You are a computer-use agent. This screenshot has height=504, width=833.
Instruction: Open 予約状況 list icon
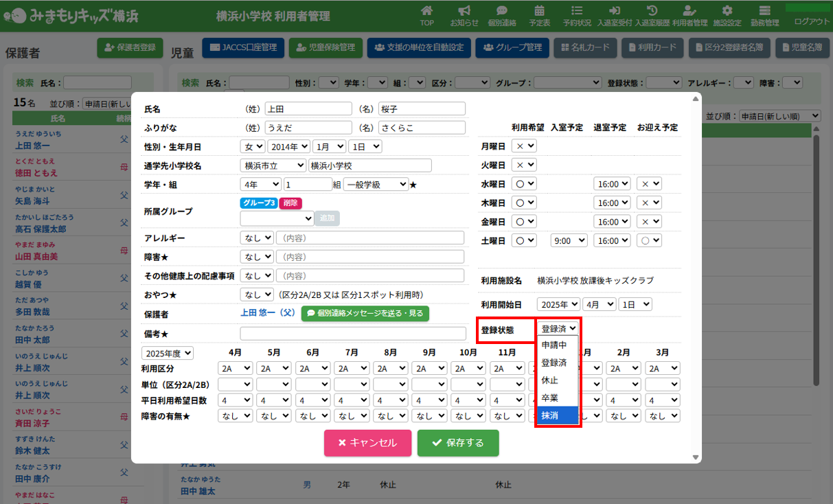(577, 16)
